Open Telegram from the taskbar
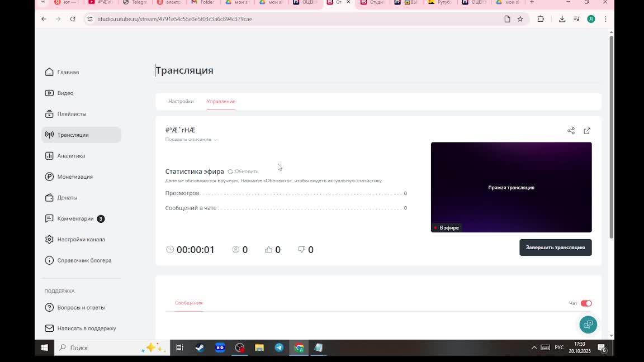Viewport: 644px width, 362px height. 279,347
